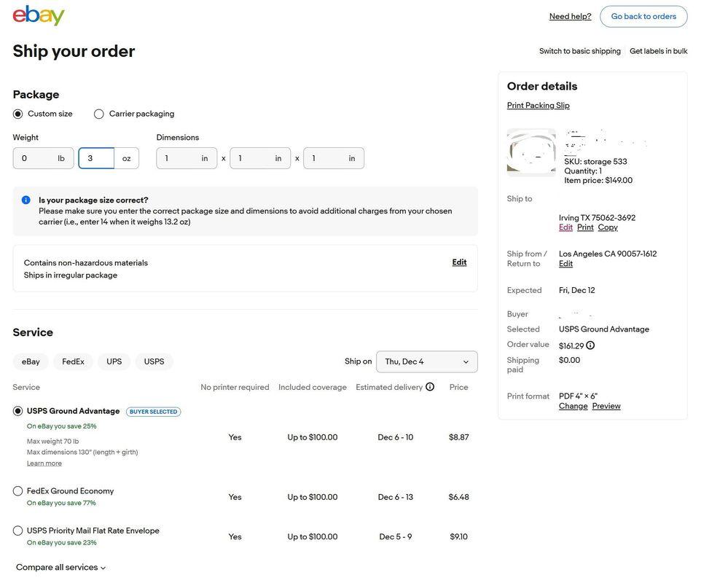Filter services by eBay carrier
The height and width of the screenshot is (583, 728).
[31, 361]
